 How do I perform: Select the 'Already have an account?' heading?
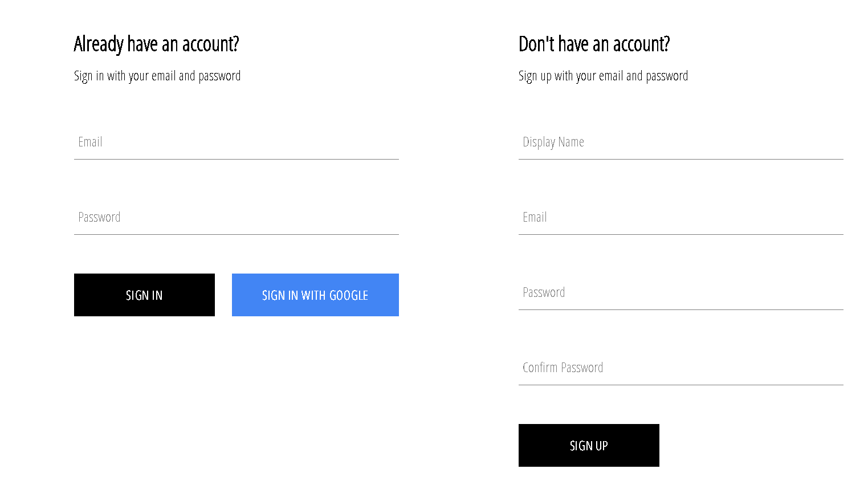157,44
